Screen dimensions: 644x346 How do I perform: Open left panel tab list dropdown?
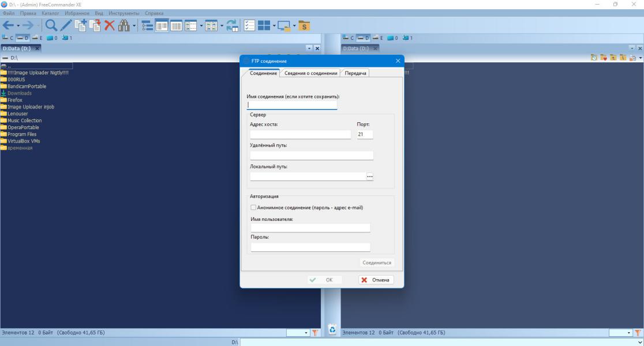309,48
